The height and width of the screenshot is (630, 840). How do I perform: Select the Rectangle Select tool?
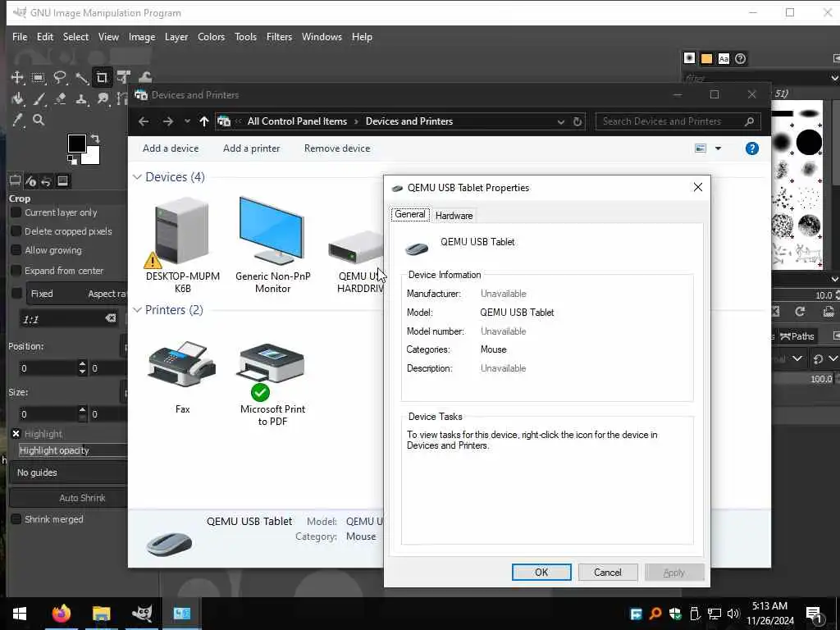pos(38,78)
